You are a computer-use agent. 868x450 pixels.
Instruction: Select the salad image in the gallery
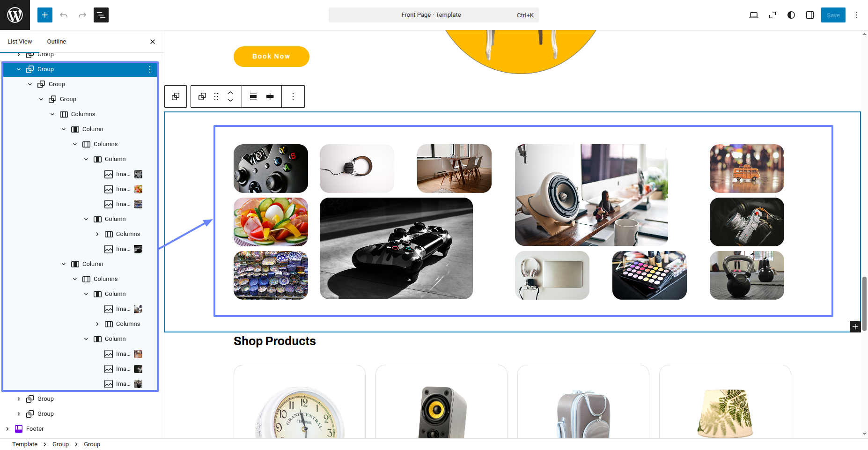pos(271,222)
